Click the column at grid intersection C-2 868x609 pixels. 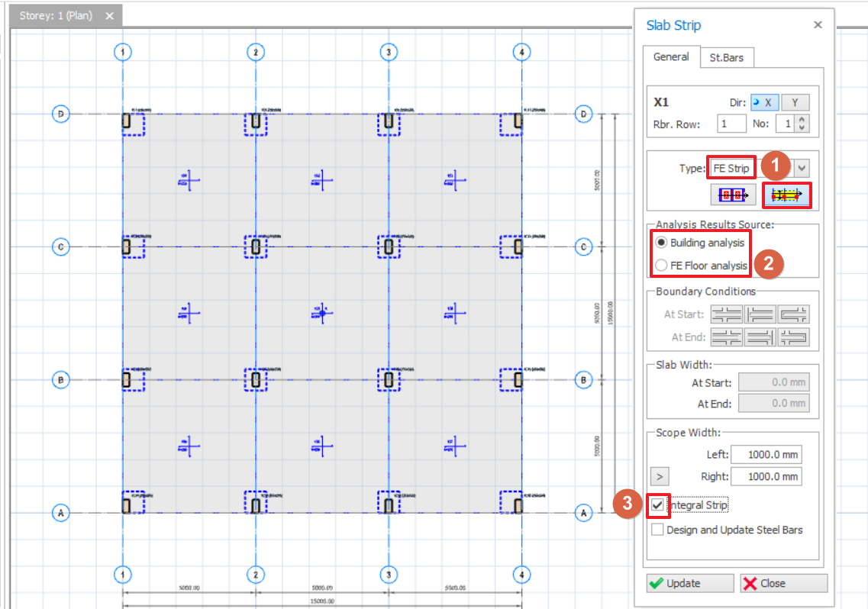256,247
